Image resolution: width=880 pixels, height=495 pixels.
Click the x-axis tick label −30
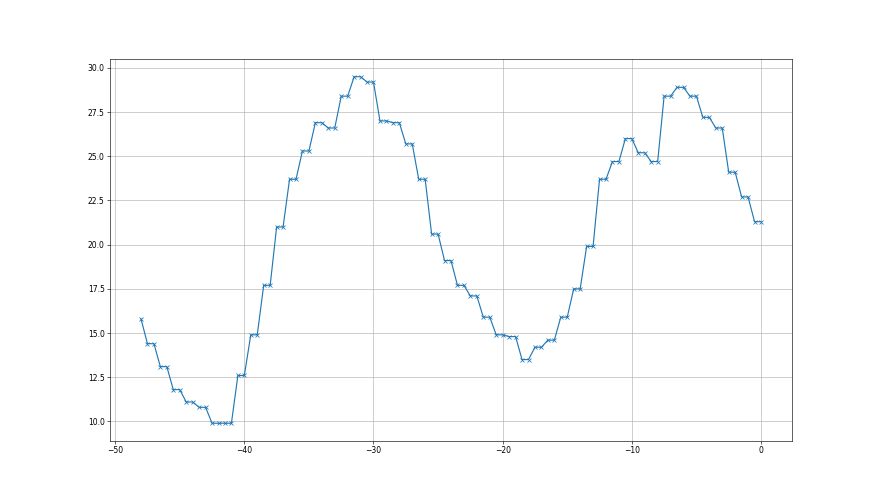point(373,450)
